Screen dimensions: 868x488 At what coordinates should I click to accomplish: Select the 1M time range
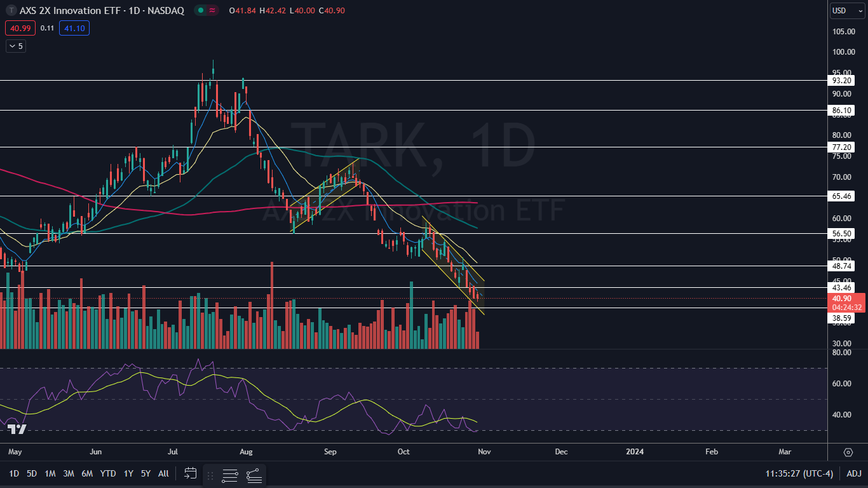[x=50, y=473]
